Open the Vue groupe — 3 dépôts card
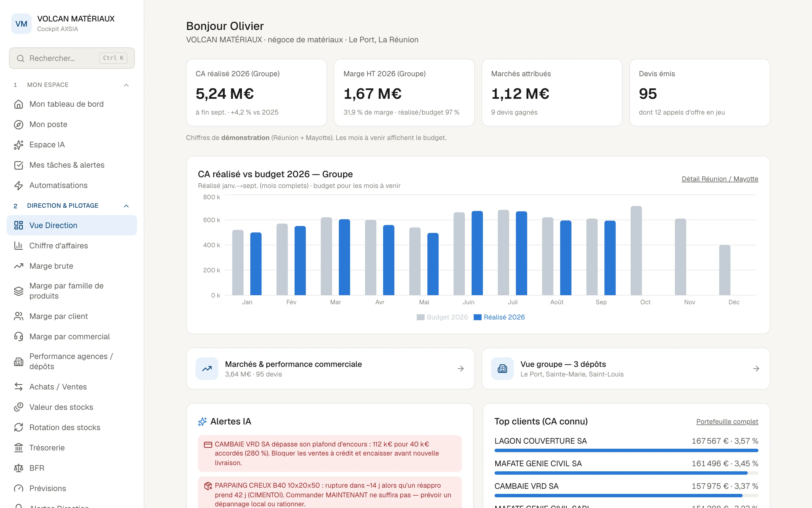 [x=625, y=369]
